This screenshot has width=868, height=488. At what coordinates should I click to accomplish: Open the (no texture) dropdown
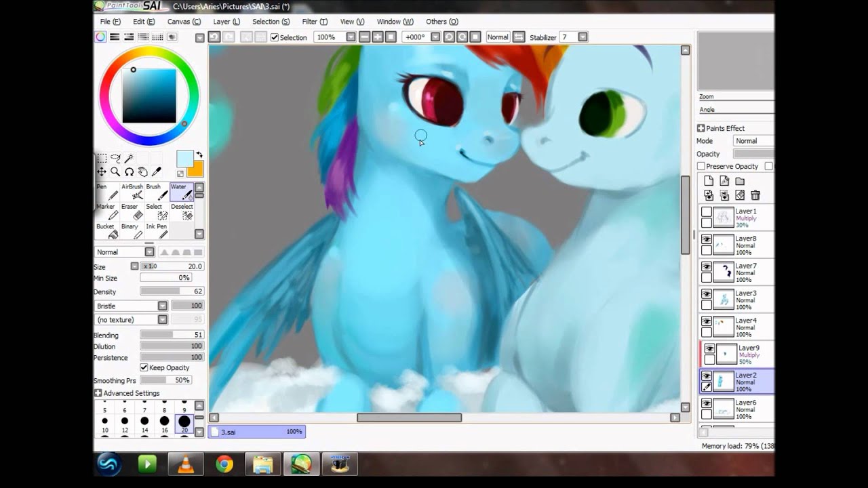pyautogui.click(x=163, y=319)
